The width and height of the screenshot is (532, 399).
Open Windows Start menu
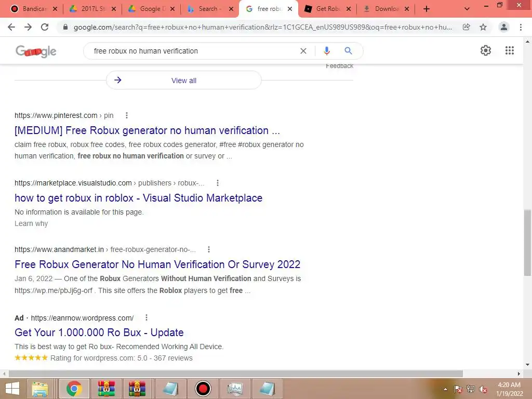(12, 389)
